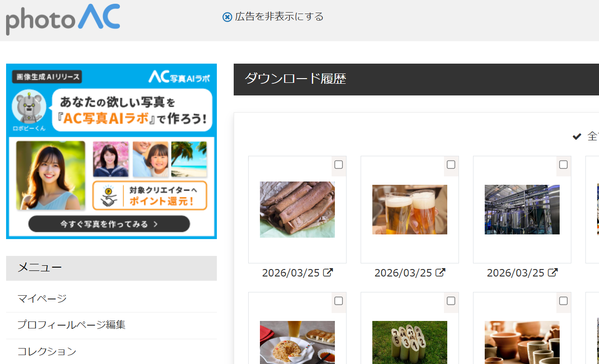
Task: Open プロフィールページ編集 menu item
Action: coord(71,325)
